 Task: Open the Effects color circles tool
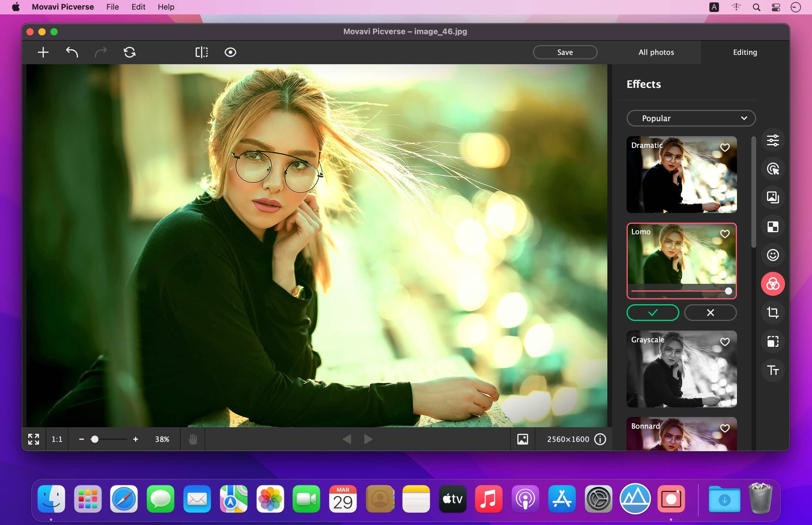pyautogui.click(x=772, y=283)
